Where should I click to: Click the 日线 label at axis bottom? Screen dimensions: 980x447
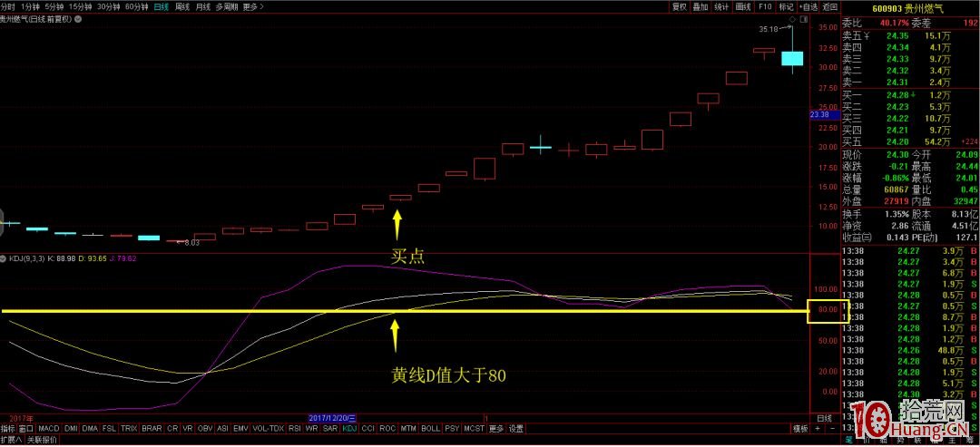coord(825,418)
